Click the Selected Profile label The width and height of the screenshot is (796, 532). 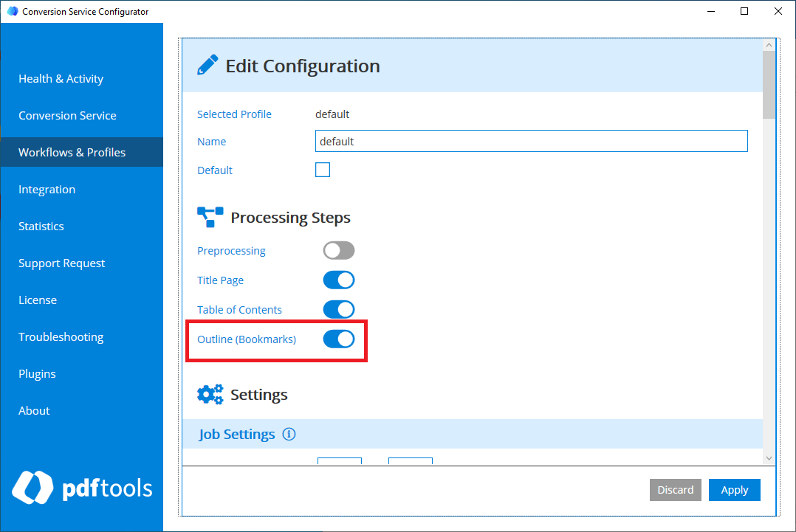click(x=234, y=114)
